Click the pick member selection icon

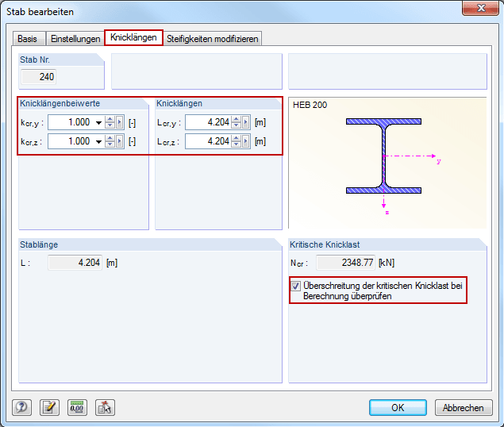[105, 407]
